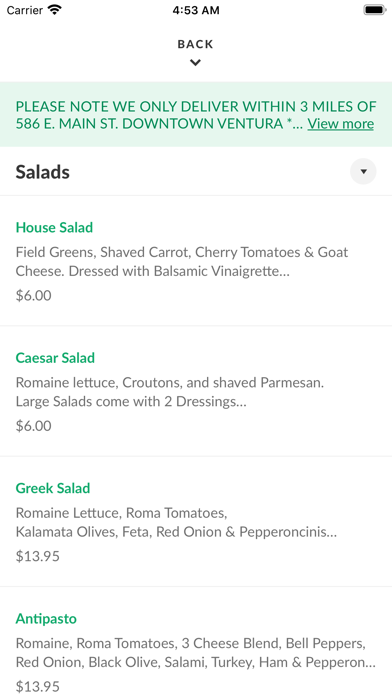Image resolution: width=392 pixels, height=696 pixels.
Task: Tap the battery icon in status bar
Action: pos(375,10)
